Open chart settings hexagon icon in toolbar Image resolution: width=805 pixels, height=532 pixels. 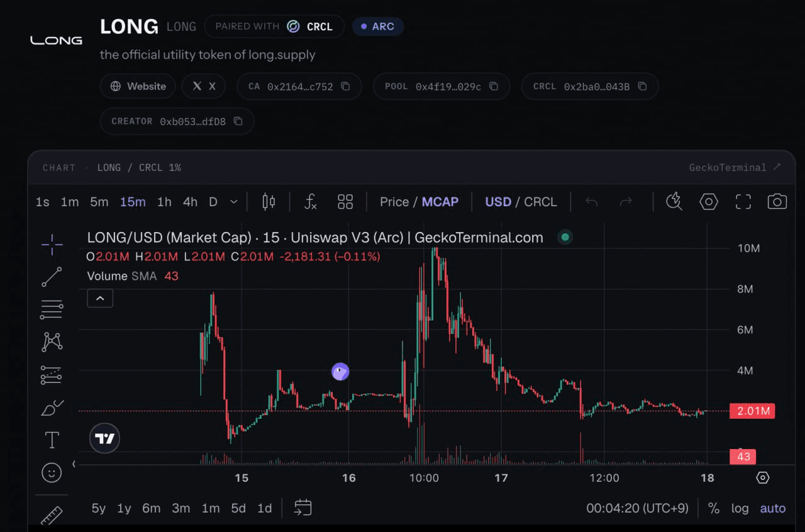pyautogui.click(x=709, y=202)
